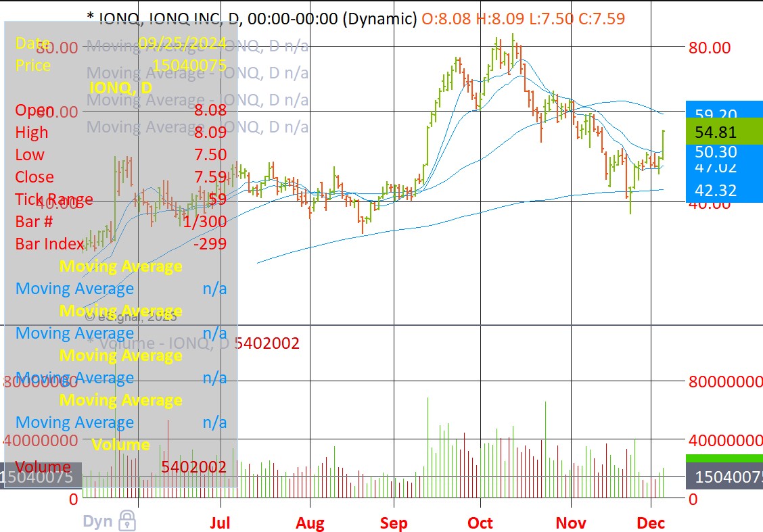The width and height of the screenshot is (763, 532).
Task: Click the Jul label on time axis
Action: point(221,523)
